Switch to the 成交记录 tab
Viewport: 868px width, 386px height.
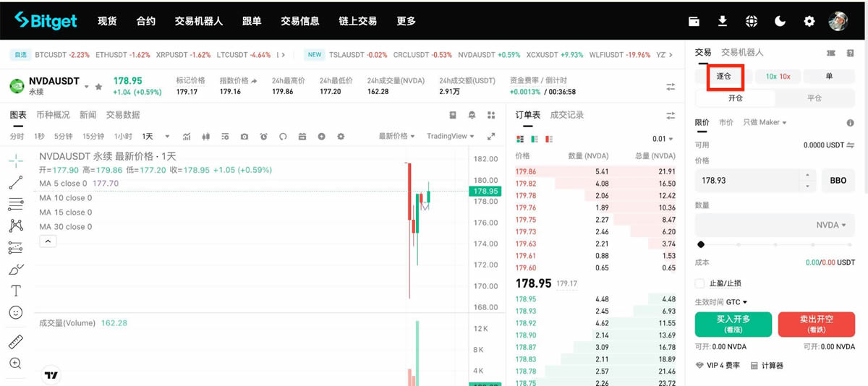(x=566, y=115)
